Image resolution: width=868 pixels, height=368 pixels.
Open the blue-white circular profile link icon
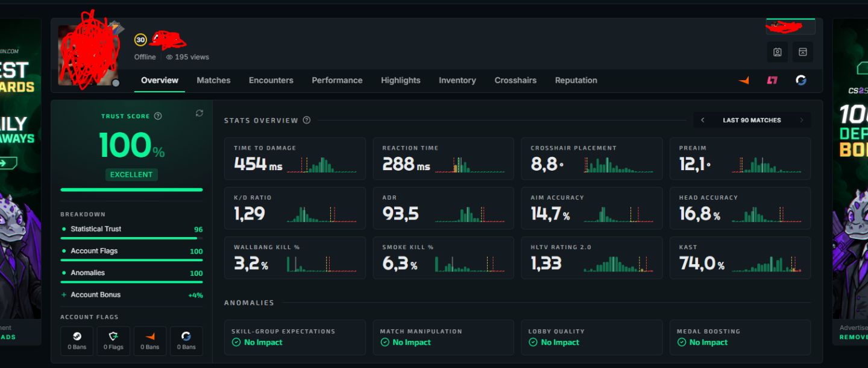tap(801, 80)
